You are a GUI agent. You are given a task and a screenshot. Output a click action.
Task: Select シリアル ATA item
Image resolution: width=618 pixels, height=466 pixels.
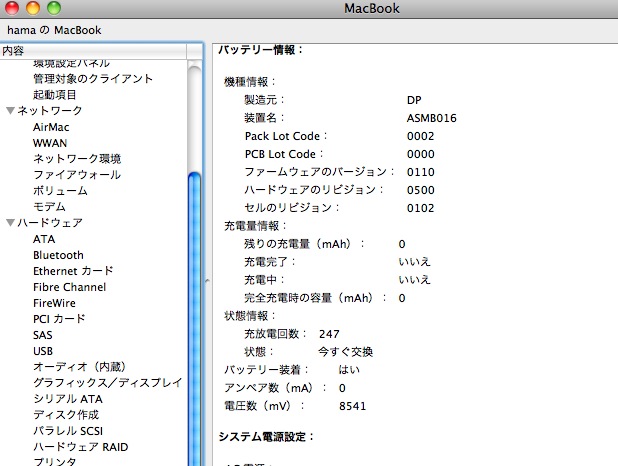[68, 399]
